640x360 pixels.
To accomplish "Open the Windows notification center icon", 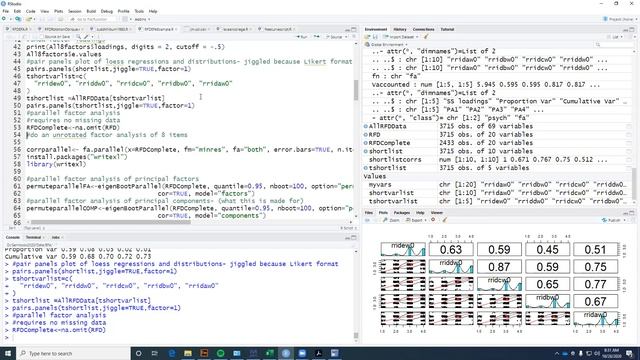I will point(629,353).
